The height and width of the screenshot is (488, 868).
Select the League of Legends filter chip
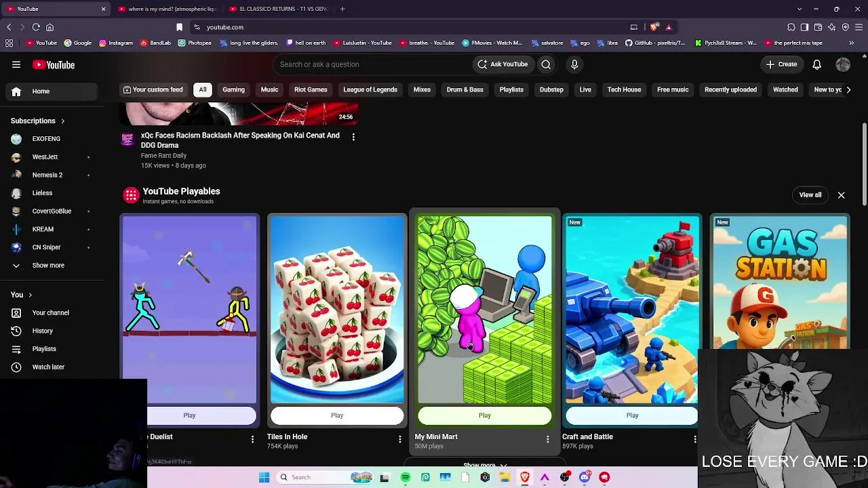[x=370, y=89]
